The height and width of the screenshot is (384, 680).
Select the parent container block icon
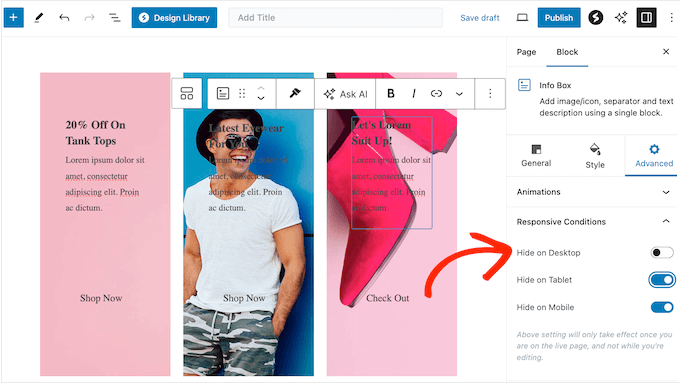(187, 93)
